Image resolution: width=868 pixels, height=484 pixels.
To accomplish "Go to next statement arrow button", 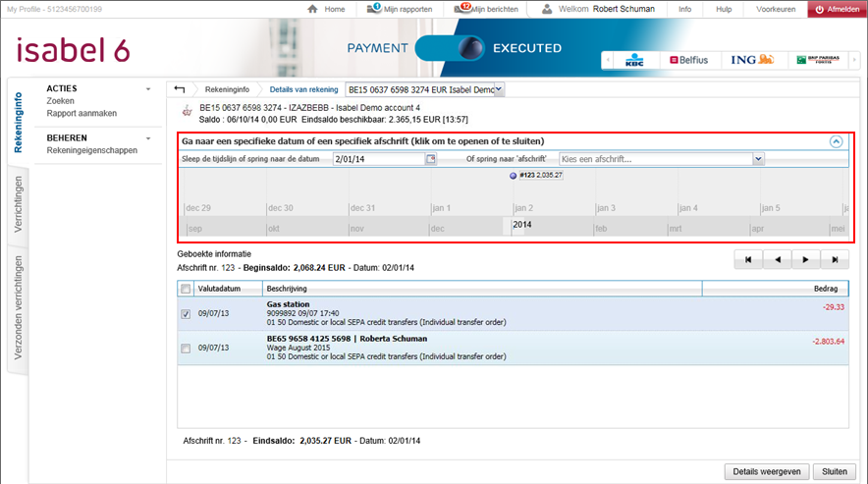I will pos(806,260).
